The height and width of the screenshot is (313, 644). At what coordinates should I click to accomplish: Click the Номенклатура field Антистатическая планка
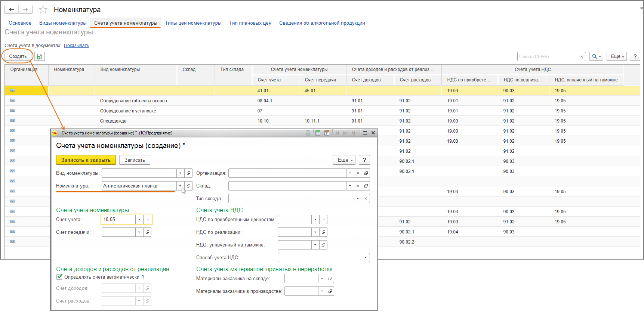click(x=139, y=186)
